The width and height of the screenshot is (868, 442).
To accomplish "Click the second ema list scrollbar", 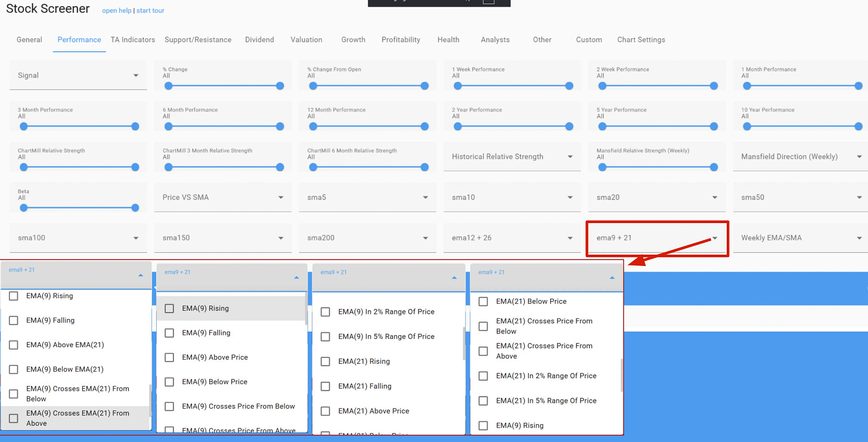I will click(x=307, y=309).
